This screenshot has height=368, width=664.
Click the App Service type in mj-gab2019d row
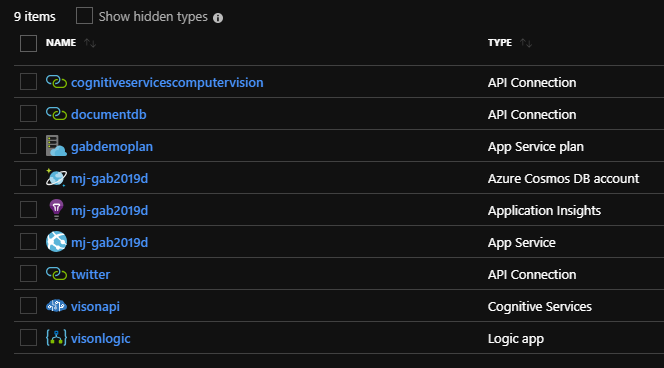[522, 243]
